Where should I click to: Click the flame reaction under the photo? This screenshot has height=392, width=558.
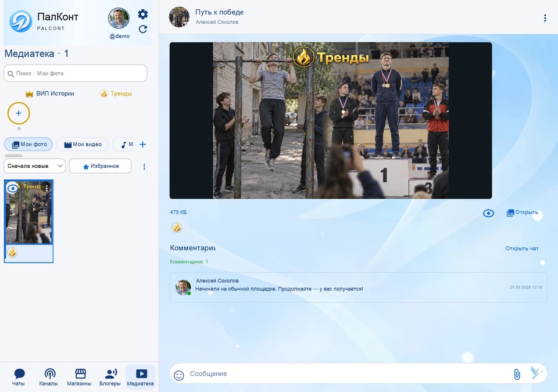tap(177, 227)
